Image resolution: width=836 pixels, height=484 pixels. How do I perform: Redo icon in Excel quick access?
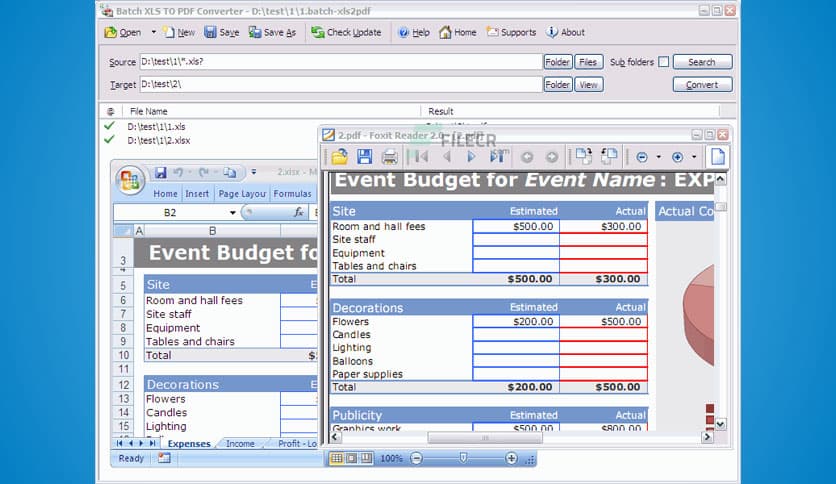pyautogui.click(x=203, y=173)
